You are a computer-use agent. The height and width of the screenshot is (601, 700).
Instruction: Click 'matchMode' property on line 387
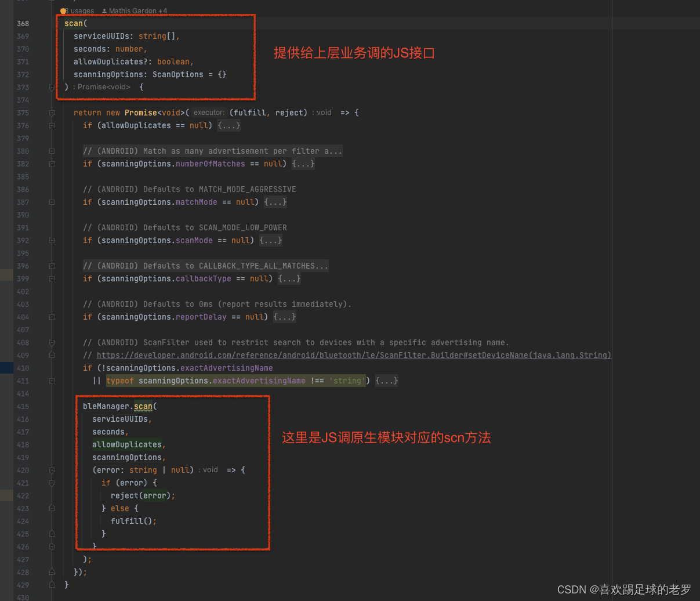tap(197, 202)
